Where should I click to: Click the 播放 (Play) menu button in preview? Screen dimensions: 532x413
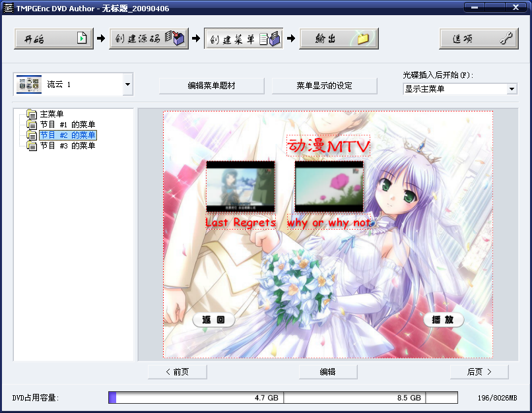tap(443, 320)
